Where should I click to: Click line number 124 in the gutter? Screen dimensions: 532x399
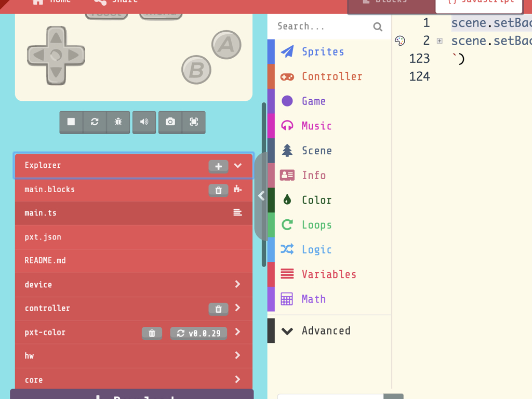click(419, 77)
